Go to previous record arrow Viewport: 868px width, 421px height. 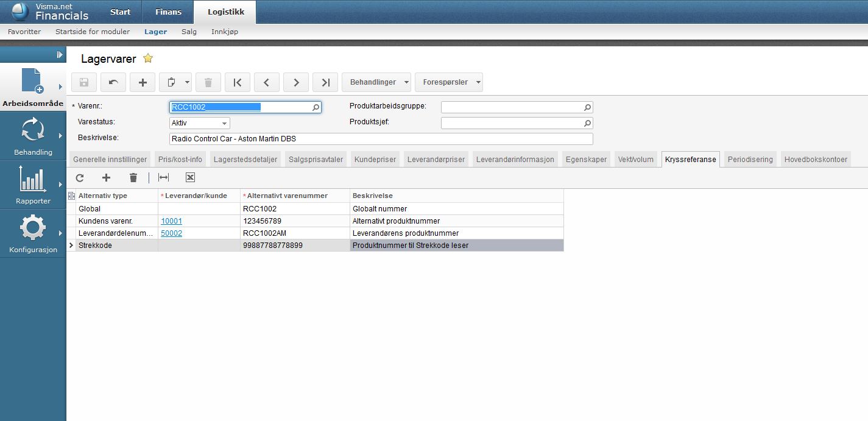tap(267, 82)
